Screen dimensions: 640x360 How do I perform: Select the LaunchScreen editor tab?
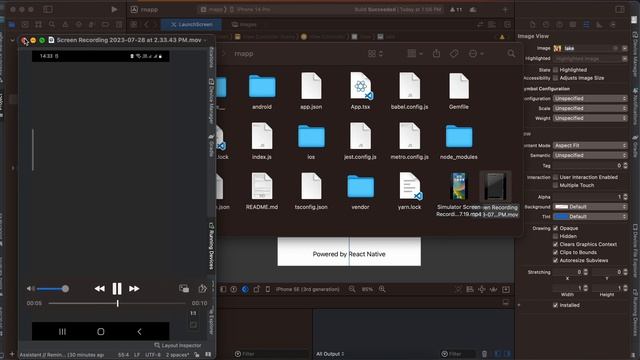click(x=192, y=24)
